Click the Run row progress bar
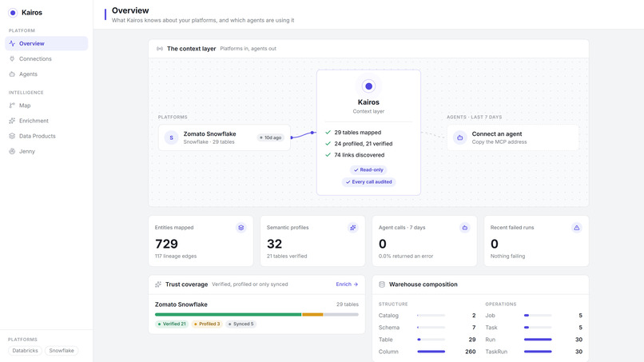 tap(538, 340)
